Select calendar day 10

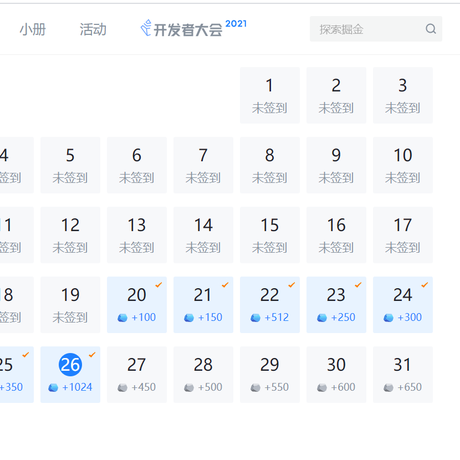coord(403,165)
